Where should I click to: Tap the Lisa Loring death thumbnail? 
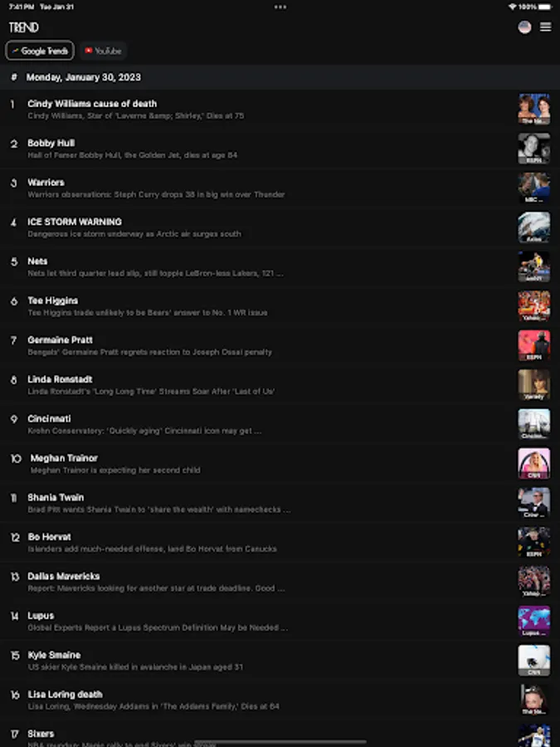[533, 700]
